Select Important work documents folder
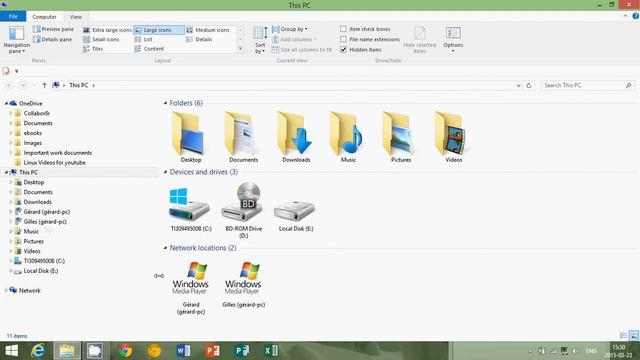Image resolution: width=640 pixels, height=360 pixels. 58,153
